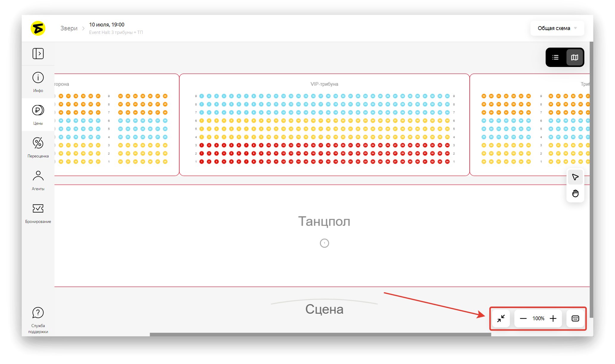Decrease zoom with minus button

(523, 318)
